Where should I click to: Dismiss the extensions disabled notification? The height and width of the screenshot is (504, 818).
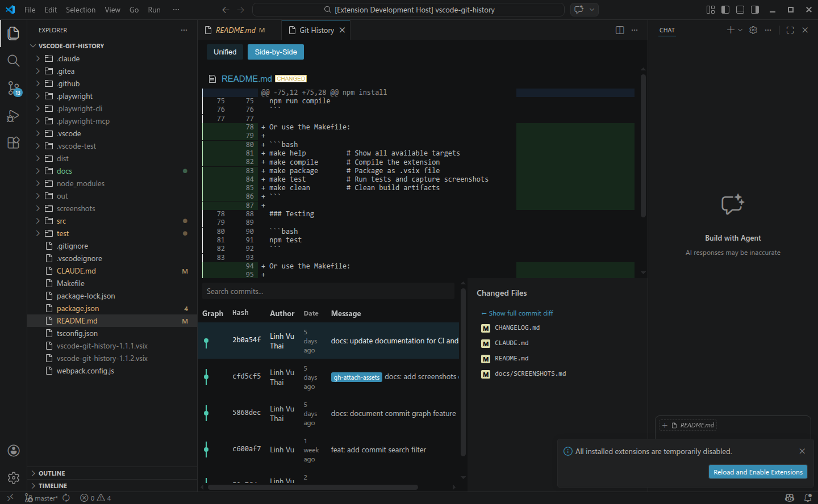(802, 451)
